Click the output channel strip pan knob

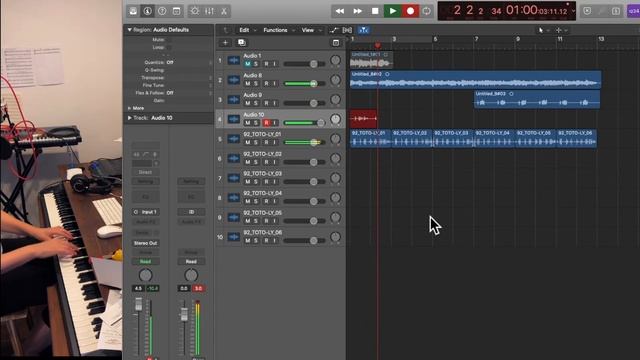pos(191,275)
